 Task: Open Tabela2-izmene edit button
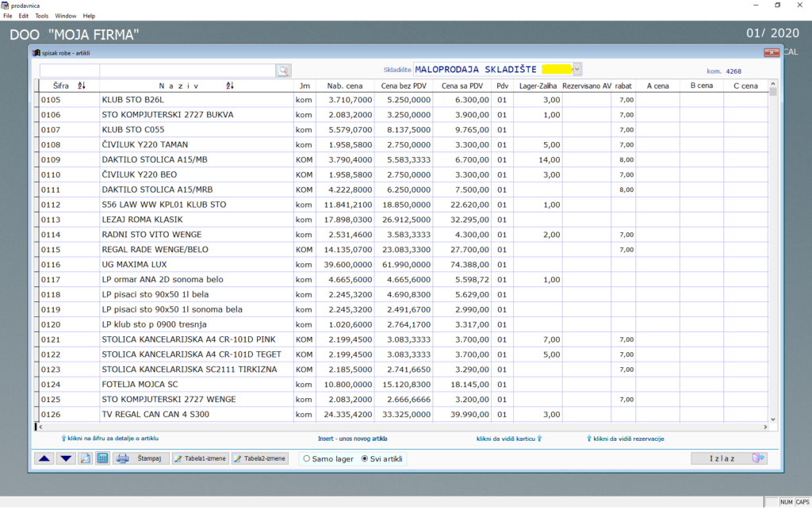coord(259,458)
